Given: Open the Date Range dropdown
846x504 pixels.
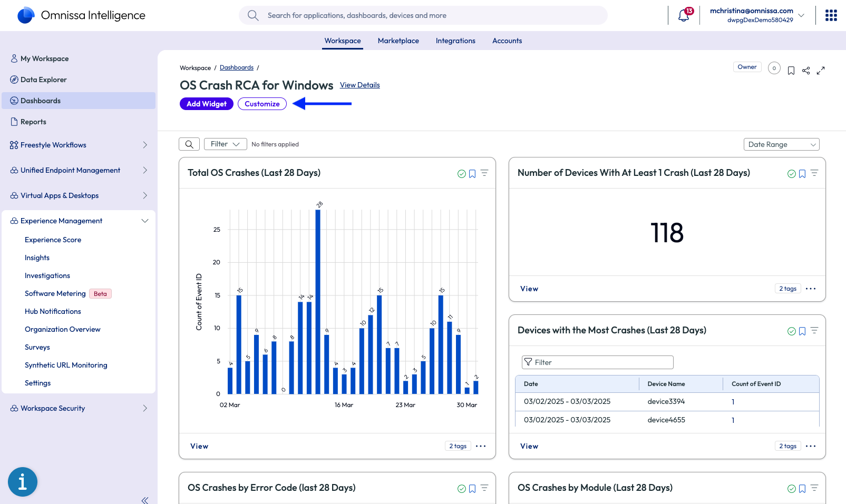Looking at the screenshot, I should pyautogui.click(x=781, y=144).
